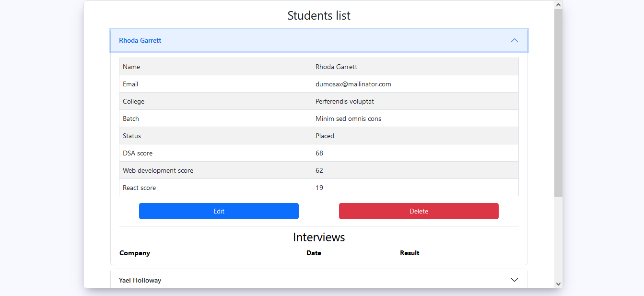This screenshot has height=296, width=644.
Task: Click the Status row label
Action: 132,136
